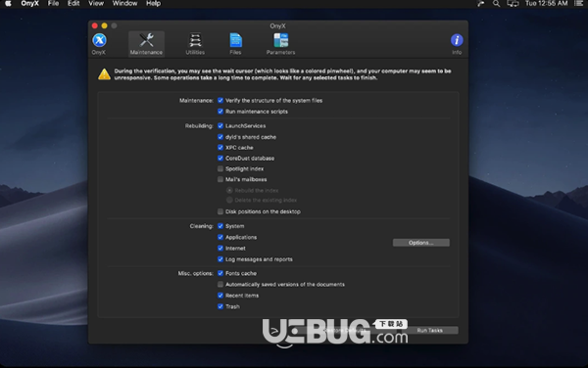Image resolution: width=588 pixels, height=368 pixels.
Task: Uncheck Run maintenance scripts
Action: click(220, 112)
